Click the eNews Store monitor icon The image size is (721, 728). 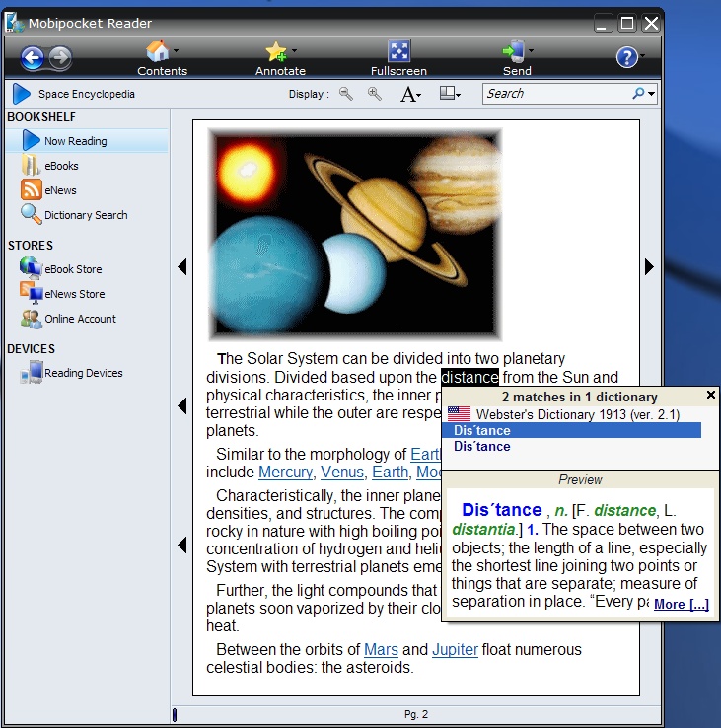[x=32, y=293]
